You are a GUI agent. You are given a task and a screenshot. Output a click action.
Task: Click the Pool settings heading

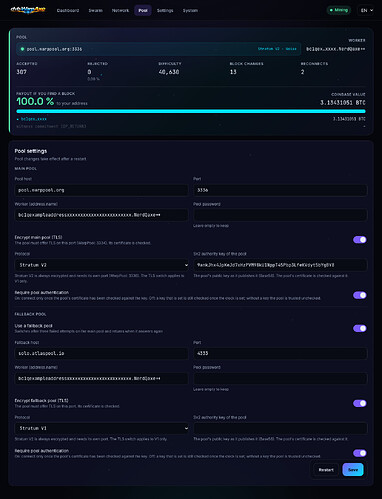point(31,151)
